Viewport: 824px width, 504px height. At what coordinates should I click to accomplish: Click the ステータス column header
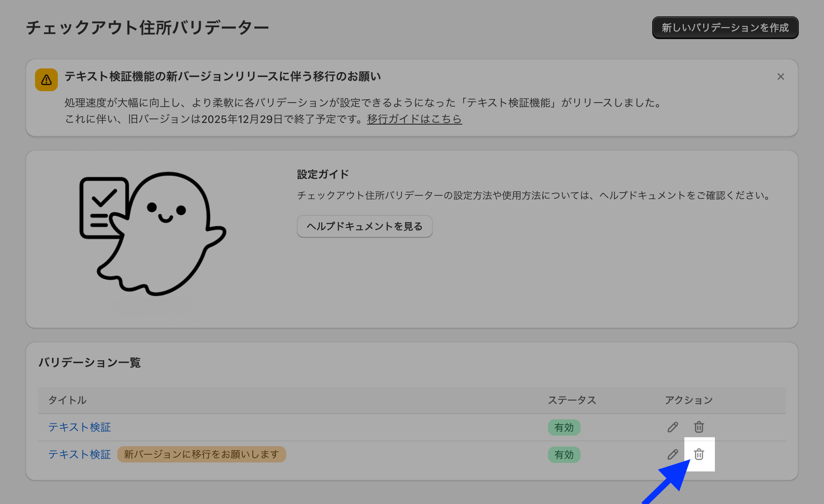point(572,400)
